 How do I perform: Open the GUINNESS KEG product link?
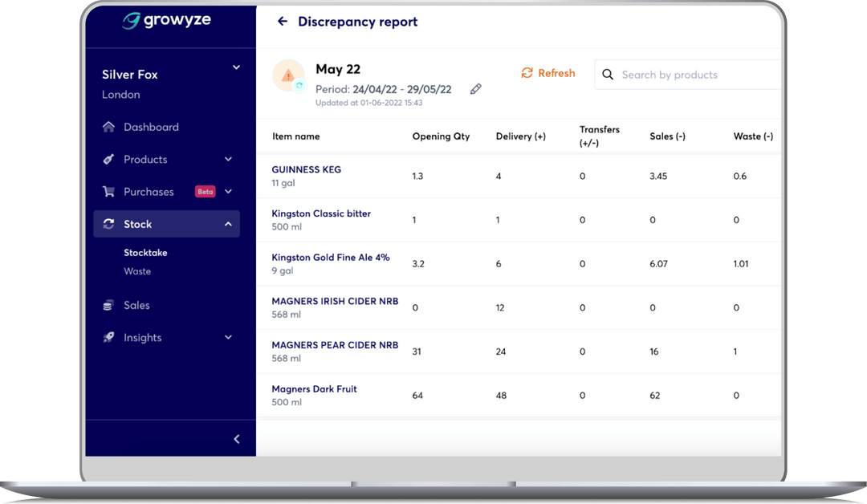point(307,169)
